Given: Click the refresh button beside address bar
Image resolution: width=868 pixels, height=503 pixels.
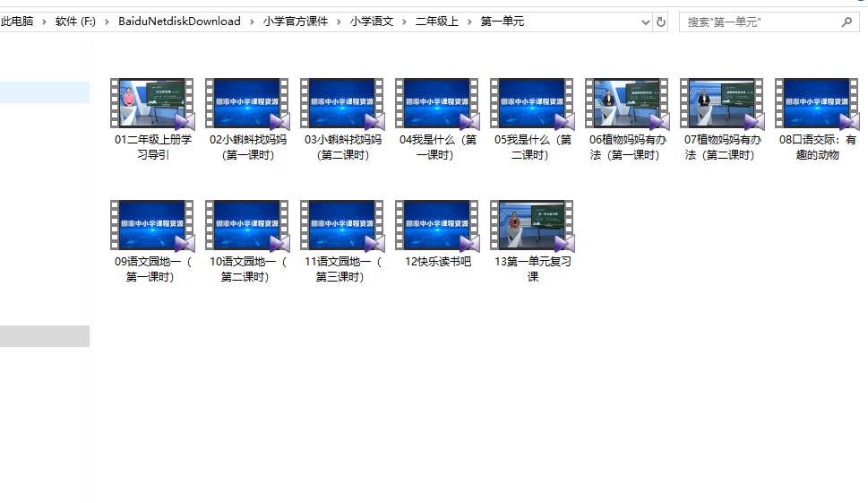Looking at the screenshot, I should tap(661, 22).
